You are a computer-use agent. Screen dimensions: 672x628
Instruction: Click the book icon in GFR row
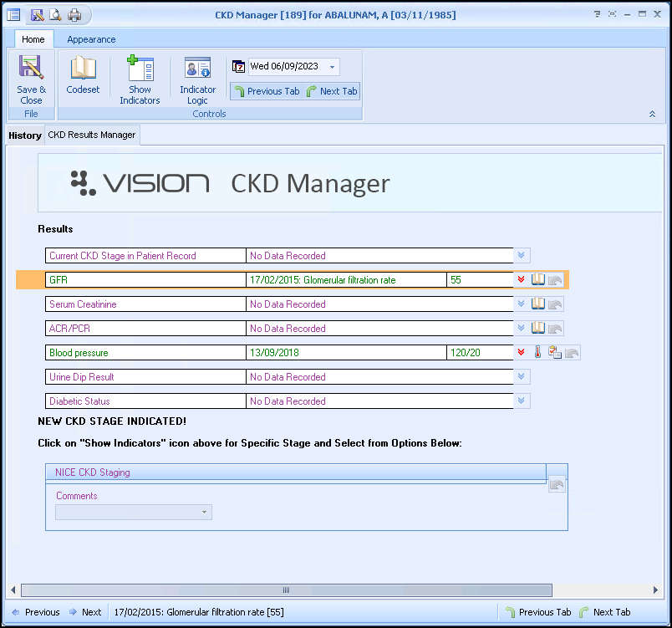(x=538, y=280)
